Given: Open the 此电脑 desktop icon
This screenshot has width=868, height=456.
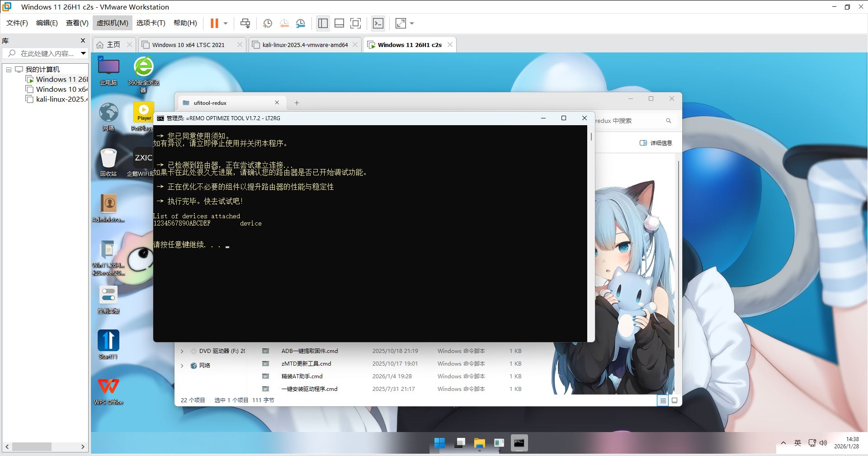Looking at the screenshot, I should (108, 71).
